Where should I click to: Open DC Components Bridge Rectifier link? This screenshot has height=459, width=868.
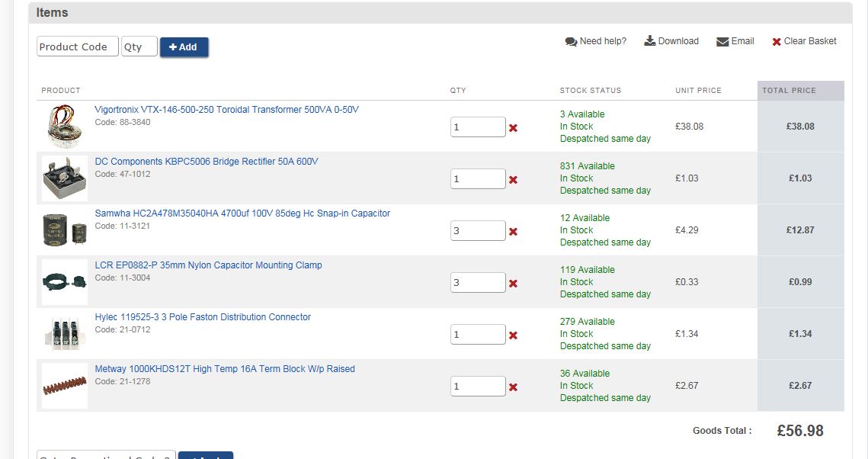(x=206, y=162)
